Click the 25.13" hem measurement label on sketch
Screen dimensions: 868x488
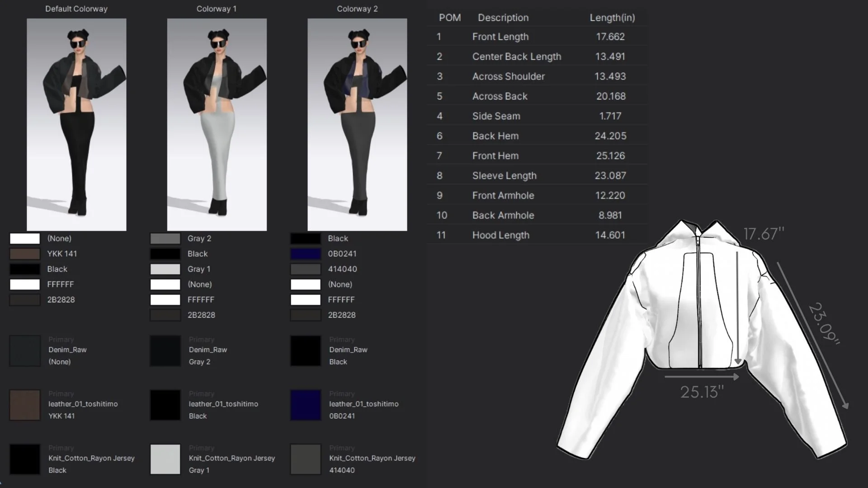[702, 392]
